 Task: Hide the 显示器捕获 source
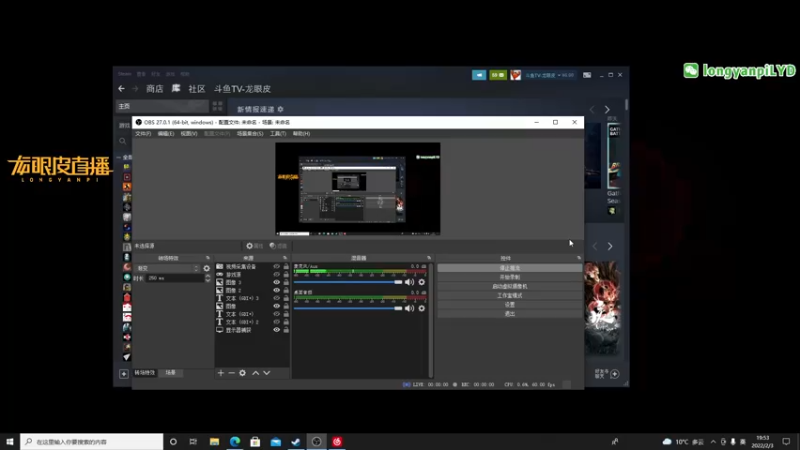[x=277, y=330]
